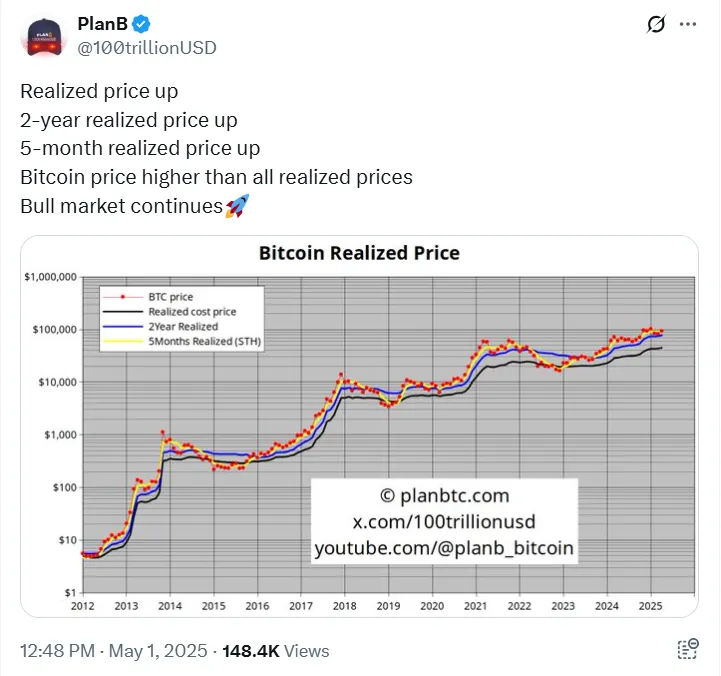Click the chart title Bitcoin Realized Price

pyautogui.click(x=360, y=253)
